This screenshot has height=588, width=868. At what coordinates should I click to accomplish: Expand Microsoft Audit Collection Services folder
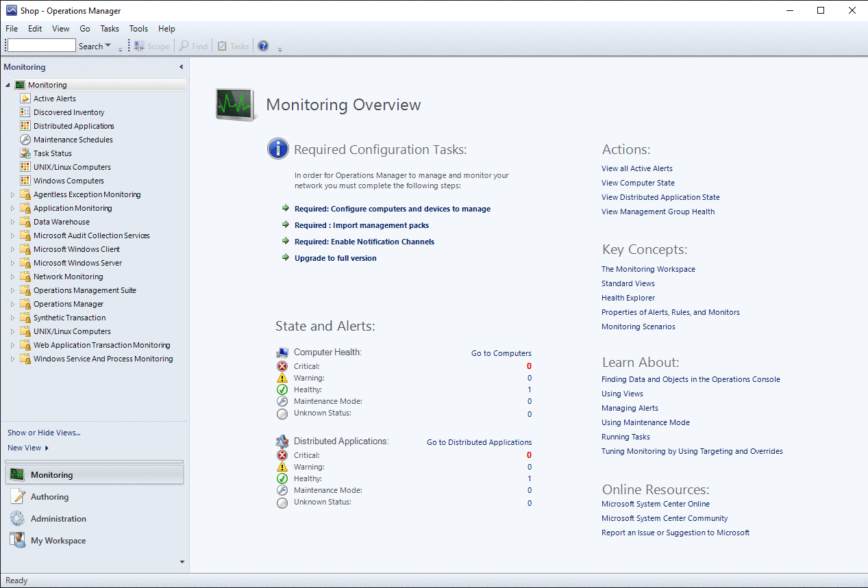coord(12,235)
